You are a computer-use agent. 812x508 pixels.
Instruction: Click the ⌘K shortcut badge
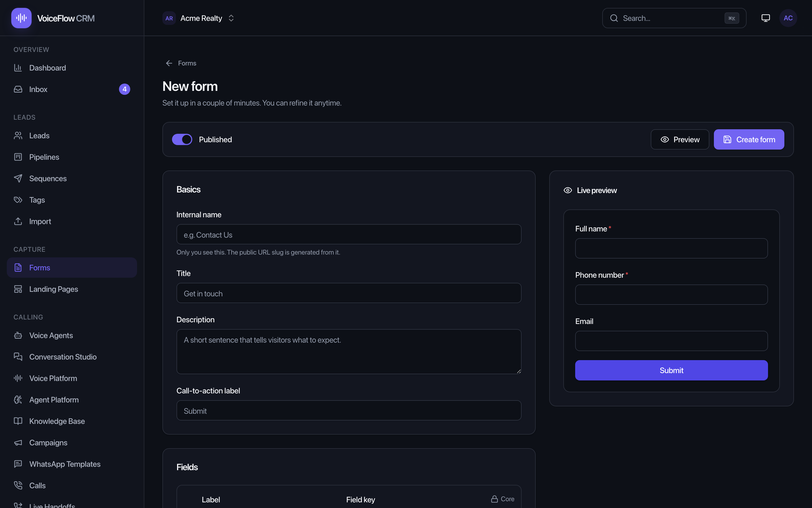(732, 18)
